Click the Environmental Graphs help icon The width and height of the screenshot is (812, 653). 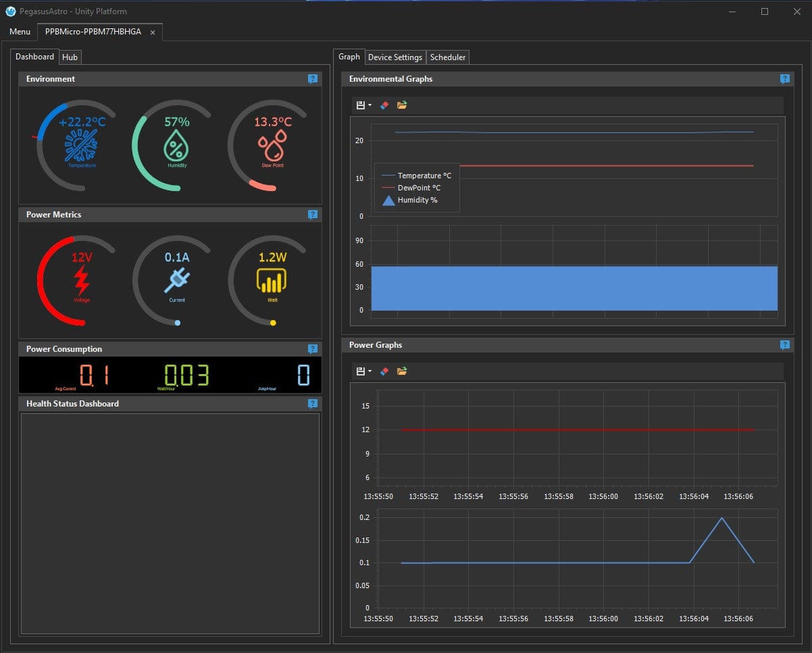pyautogui.click(x=784, y=79)
